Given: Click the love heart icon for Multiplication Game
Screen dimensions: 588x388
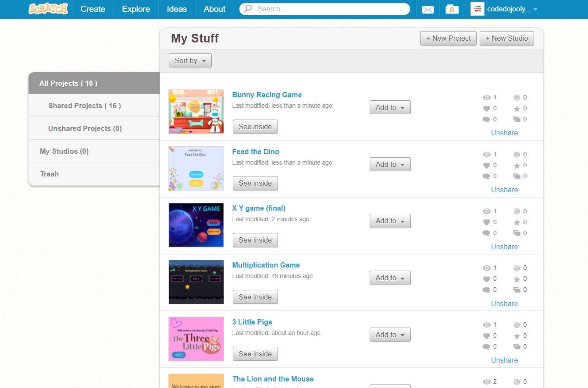Looking at the screenshot, I should 486,279.
